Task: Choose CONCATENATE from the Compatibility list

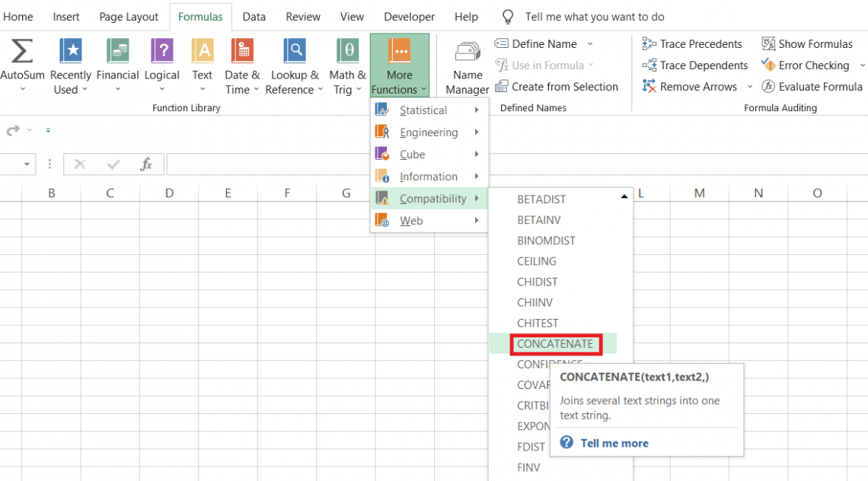Action: coord(555,344)
